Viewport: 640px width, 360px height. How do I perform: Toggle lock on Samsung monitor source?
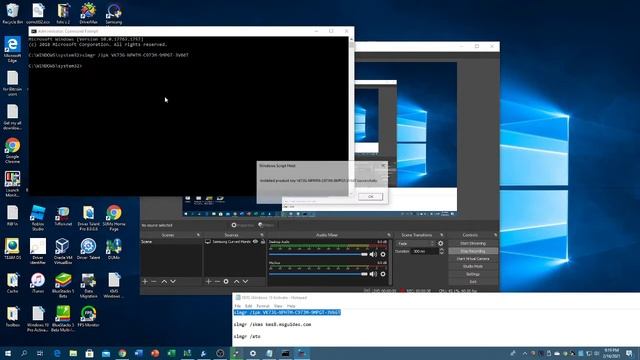coord(263,242)
